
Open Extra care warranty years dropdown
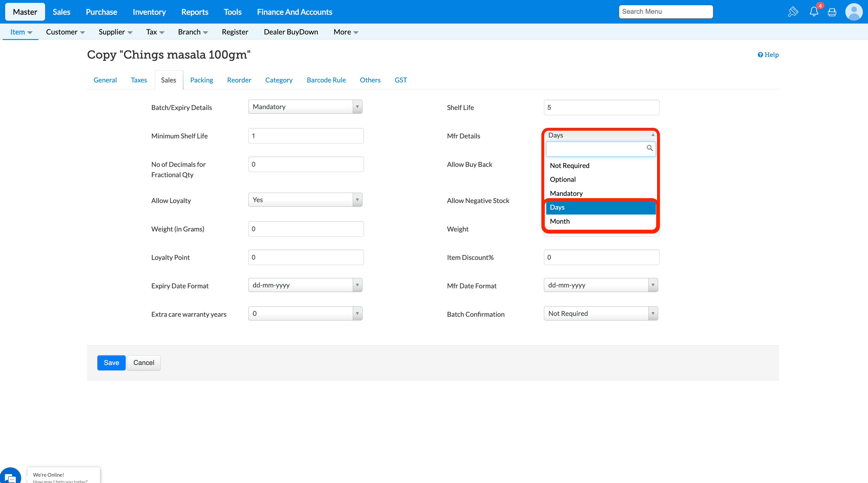[305, 314]
